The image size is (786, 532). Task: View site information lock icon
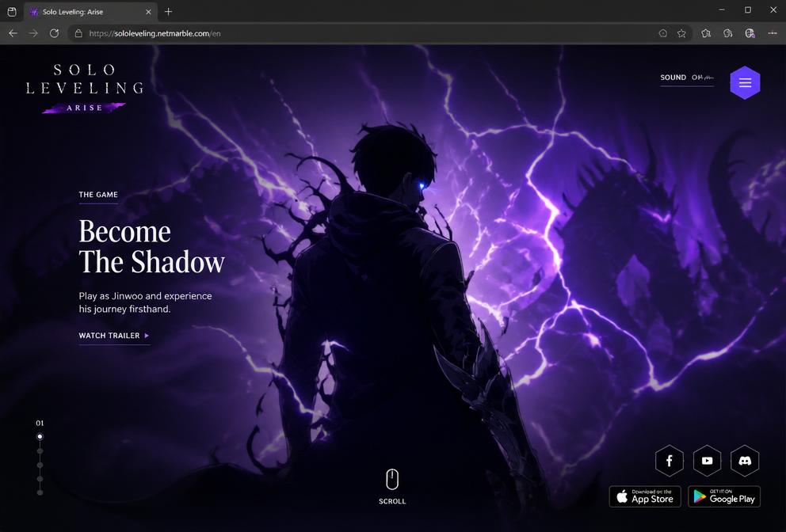[78, 33]
